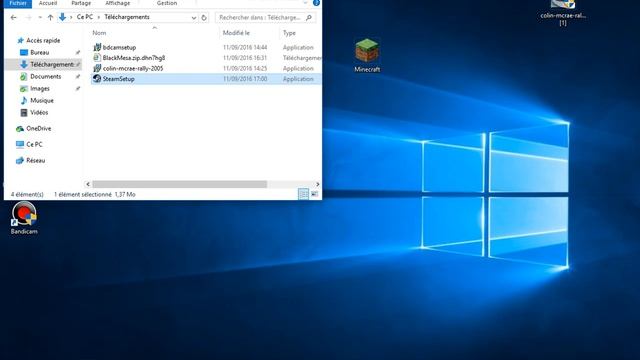The height and width of the screenshot is (360, 640).
Task: Open the Fichier ribbon tab
Action: coord(18,3)
